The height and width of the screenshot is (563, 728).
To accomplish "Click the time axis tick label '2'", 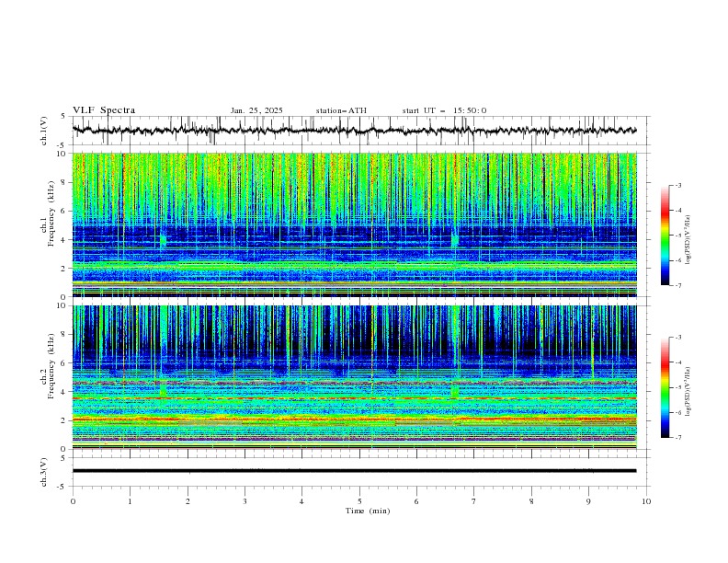I will pos(188,501).
